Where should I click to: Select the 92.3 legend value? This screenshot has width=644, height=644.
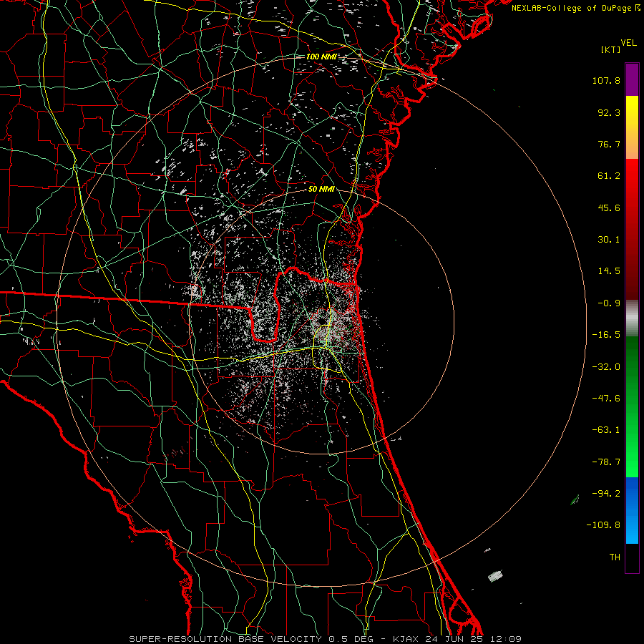click(609, 112)
